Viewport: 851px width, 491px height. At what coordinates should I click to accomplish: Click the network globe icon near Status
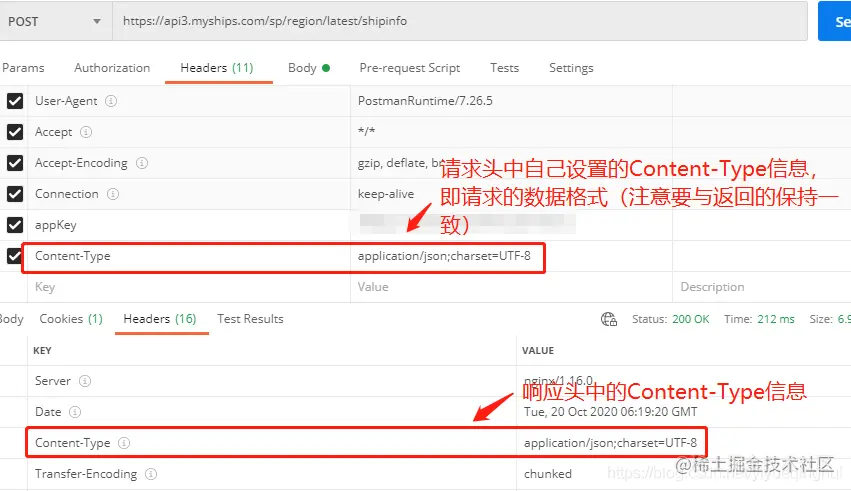coord(609,319)
